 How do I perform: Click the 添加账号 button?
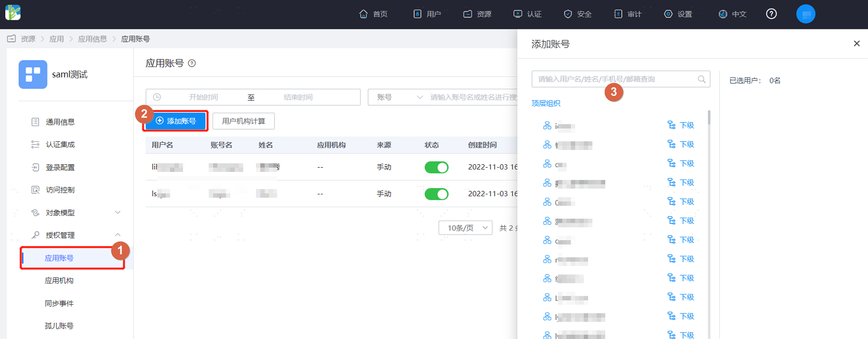point(176,121)
